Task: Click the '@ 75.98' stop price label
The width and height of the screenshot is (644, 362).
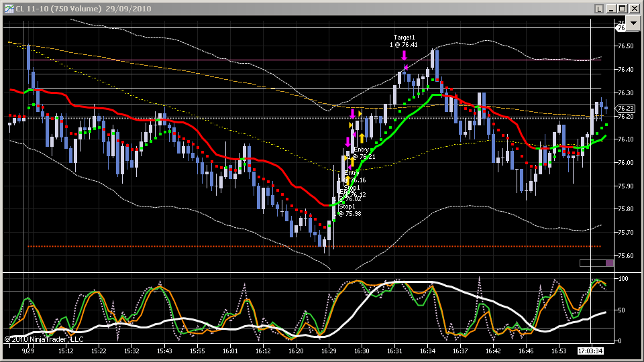Action: pyautogui.click(x=350, y=213)
